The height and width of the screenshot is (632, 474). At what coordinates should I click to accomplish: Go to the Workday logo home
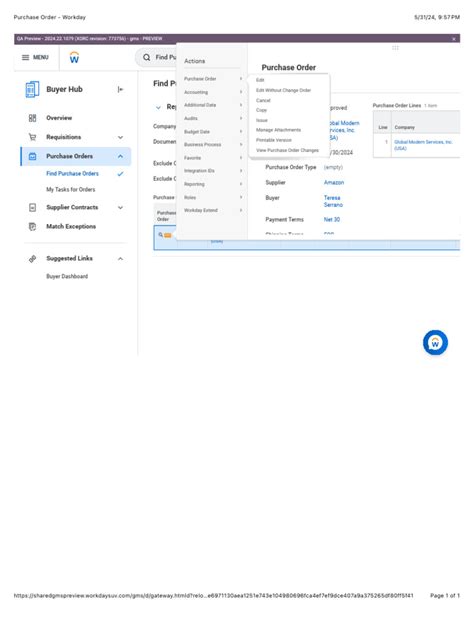click(x=74, y=58)
